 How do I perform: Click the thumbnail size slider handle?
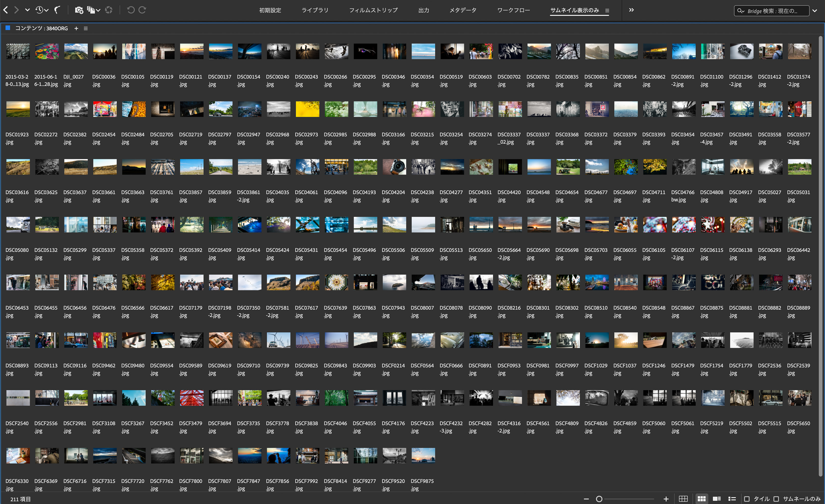(599, 499)
